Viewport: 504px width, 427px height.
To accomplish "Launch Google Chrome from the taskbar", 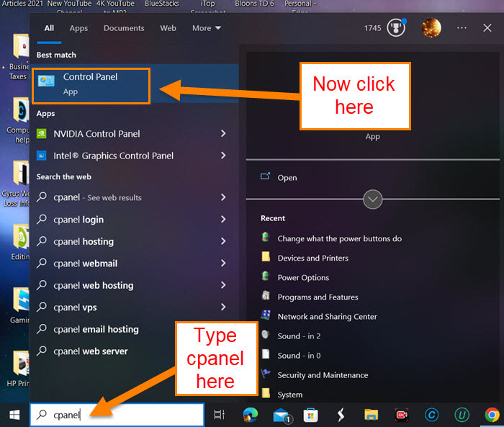I will coord(492,415).
